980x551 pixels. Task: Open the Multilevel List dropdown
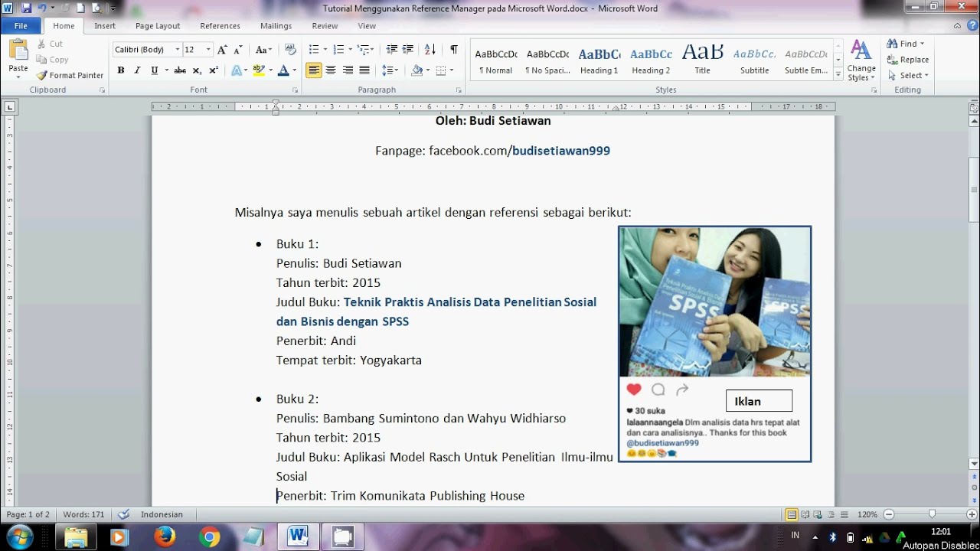tap(365, 50)
